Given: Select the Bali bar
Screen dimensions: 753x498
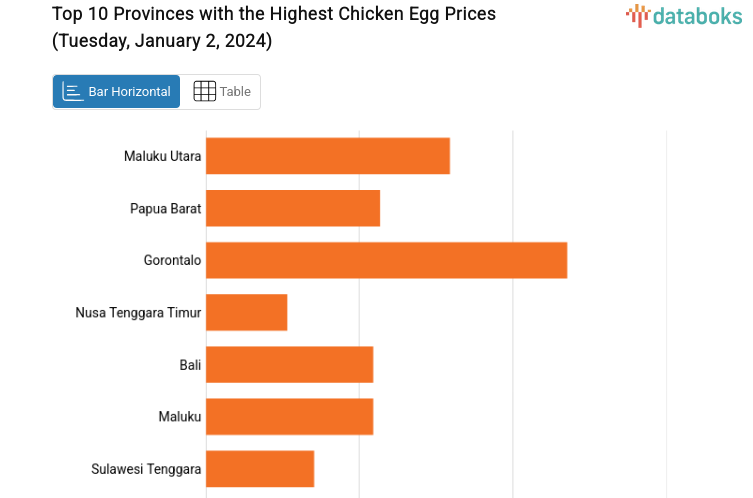Looking at the screenshot, I should pyautogui.click(x=290, y=364).
